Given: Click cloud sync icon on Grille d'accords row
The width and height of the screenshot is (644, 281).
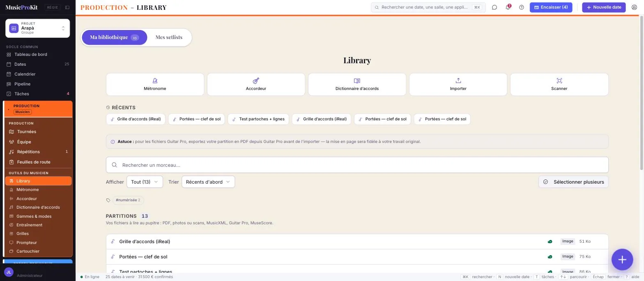Looking at the screenshot, I should point(550,242).
